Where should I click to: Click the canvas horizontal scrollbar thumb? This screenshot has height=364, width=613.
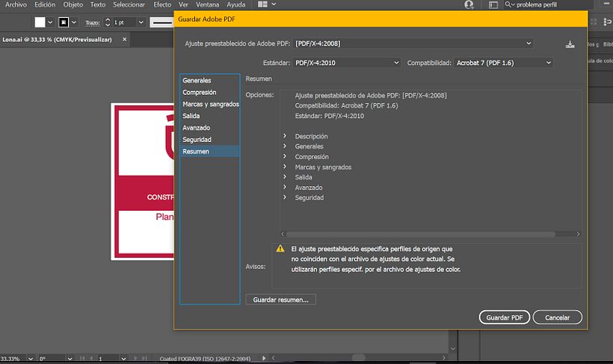[359, 358]
